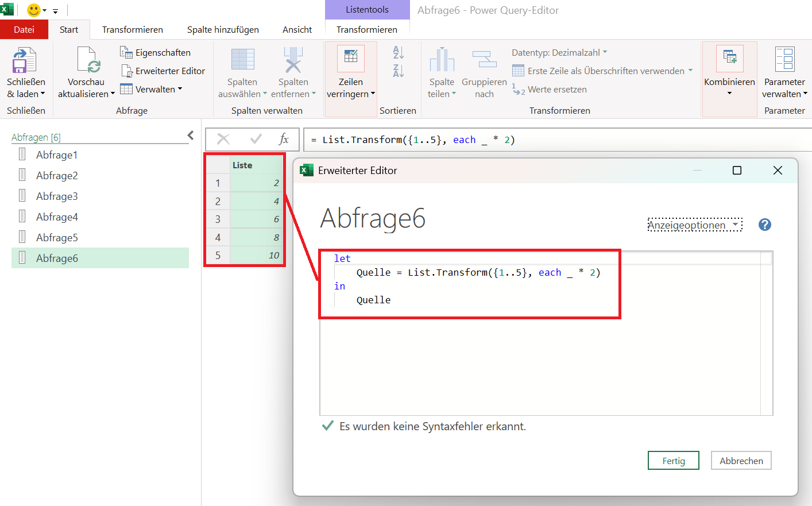Collapse the Abfragen pane with the chevron

tap(191, 136)
